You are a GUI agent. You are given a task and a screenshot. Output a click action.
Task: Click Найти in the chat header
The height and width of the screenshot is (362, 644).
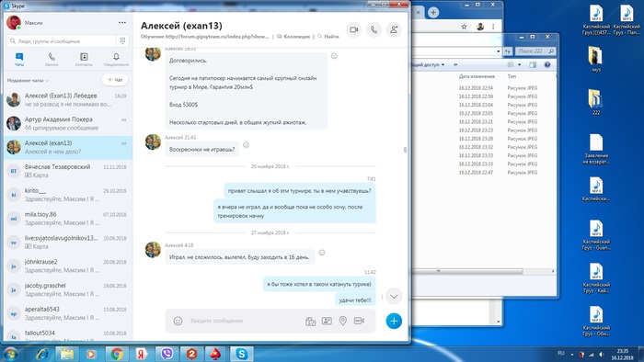click(x=328, y=37)
